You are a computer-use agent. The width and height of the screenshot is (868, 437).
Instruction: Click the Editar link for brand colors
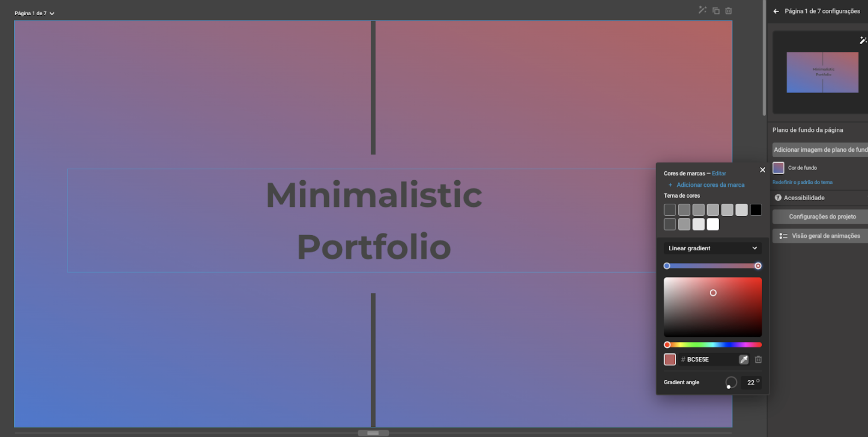(719, 173)
